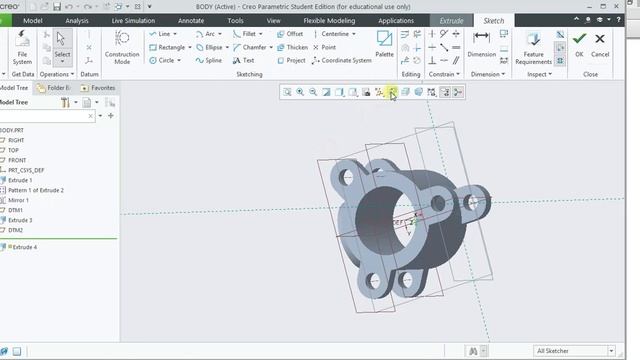This screenshot has width=640, height=360.
Task: Select the Centerline tool
Action: point(331,34)
